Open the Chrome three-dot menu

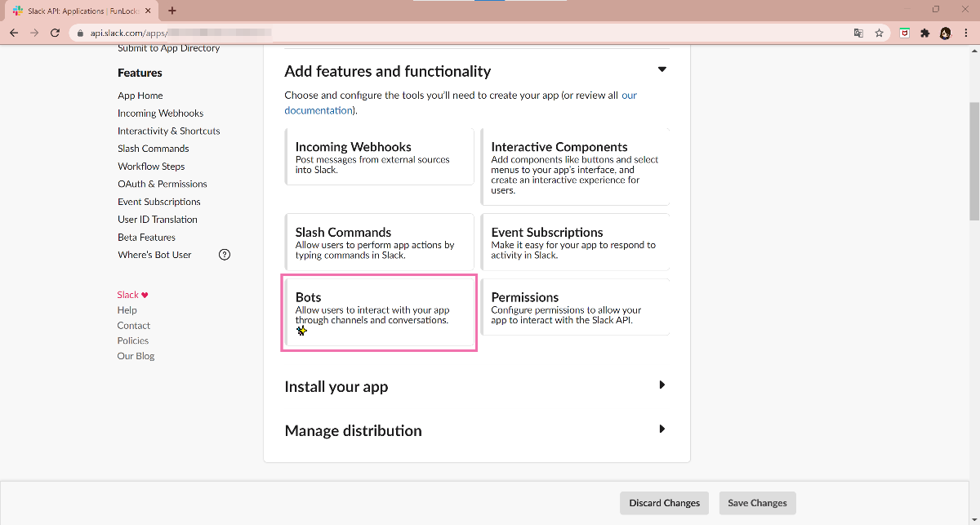pos(965,33)
